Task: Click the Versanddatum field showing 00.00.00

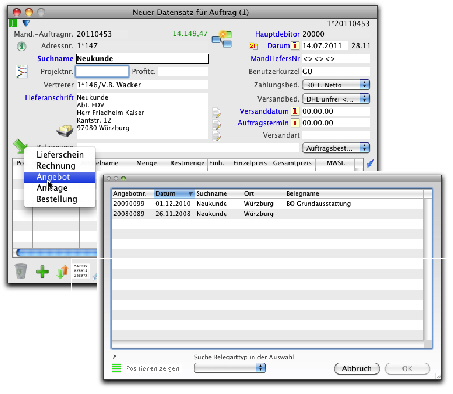Action: (x=336, y=111)
